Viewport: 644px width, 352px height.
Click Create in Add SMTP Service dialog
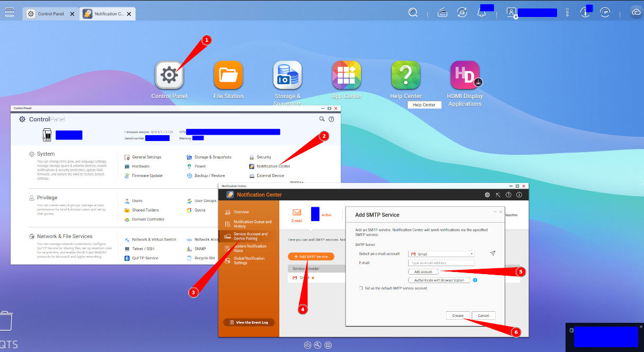[x=458, y=315]
